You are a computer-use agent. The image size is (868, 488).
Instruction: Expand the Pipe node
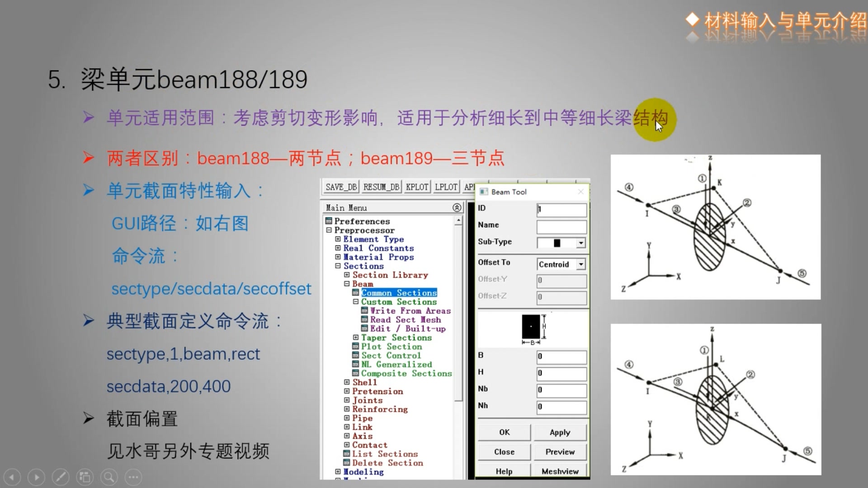347,418
